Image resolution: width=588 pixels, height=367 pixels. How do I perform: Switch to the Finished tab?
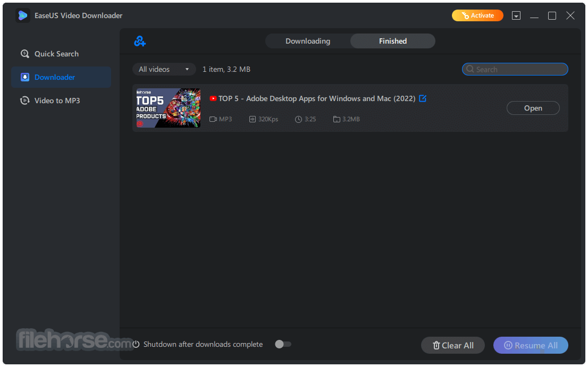click(x=393, y=41)
